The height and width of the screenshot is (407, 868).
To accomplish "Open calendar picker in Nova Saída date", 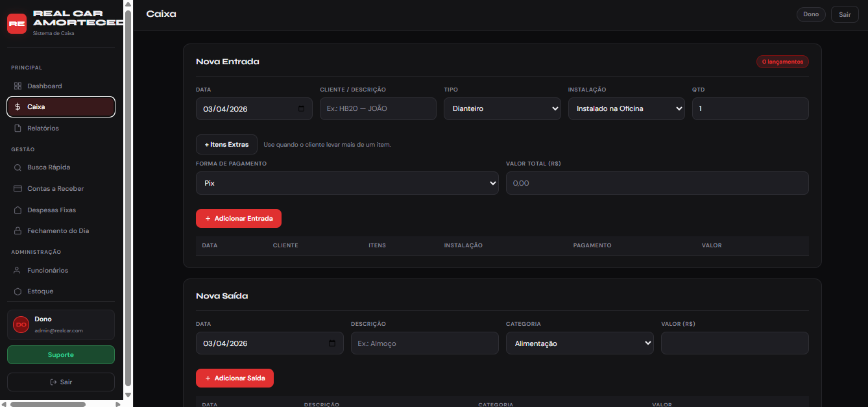I will [x=332, y=343].
